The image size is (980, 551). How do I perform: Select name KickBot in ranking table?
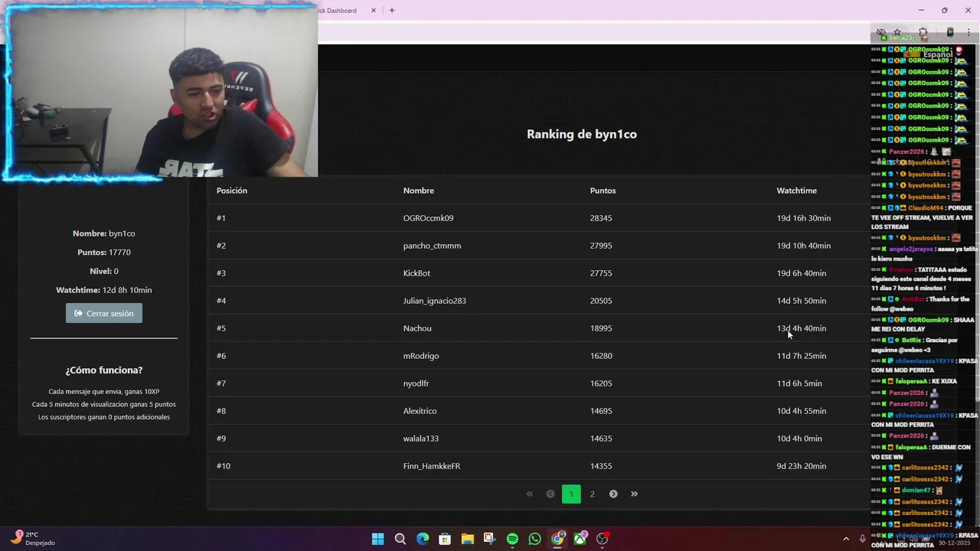click(x=416, y=273)
